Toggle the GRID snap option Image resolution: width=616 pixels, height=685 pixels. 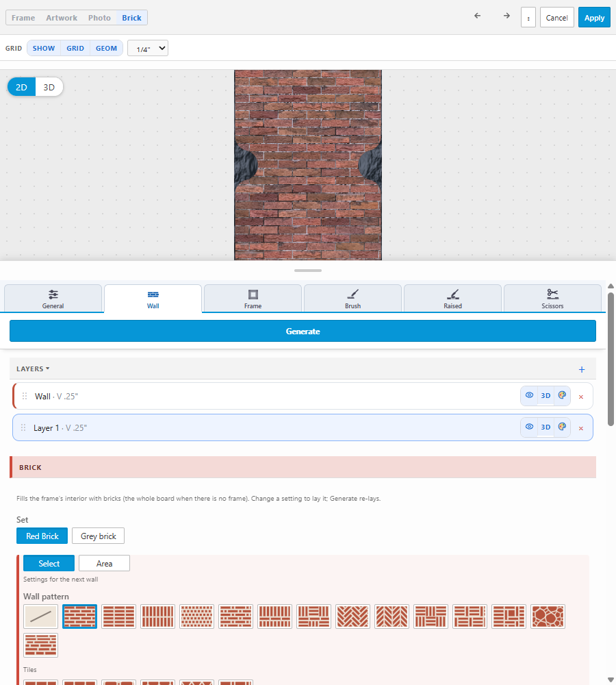point(75,48)
